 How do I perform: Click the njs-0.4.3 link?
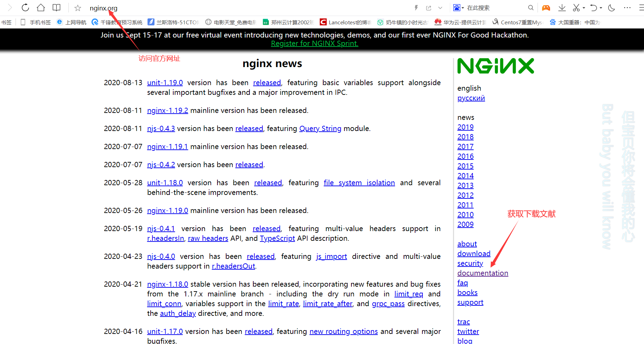161,129
